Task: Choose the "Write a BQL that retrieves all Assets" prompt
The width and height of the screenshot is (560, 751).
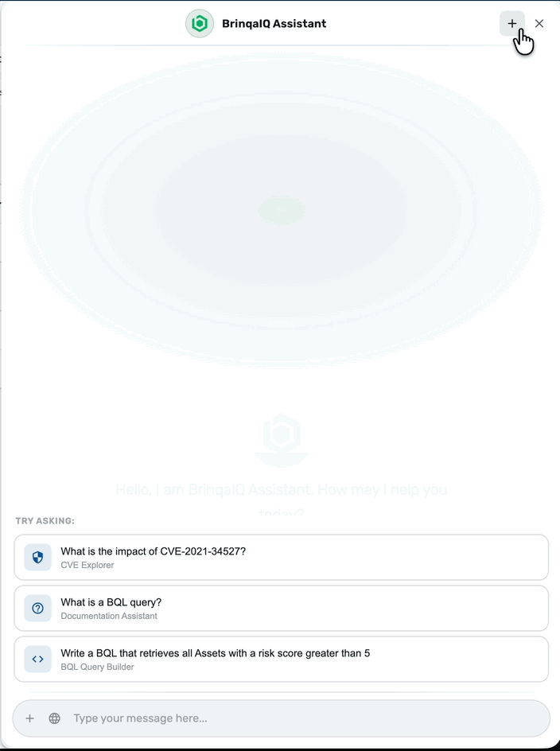Action: pos(282,659)
